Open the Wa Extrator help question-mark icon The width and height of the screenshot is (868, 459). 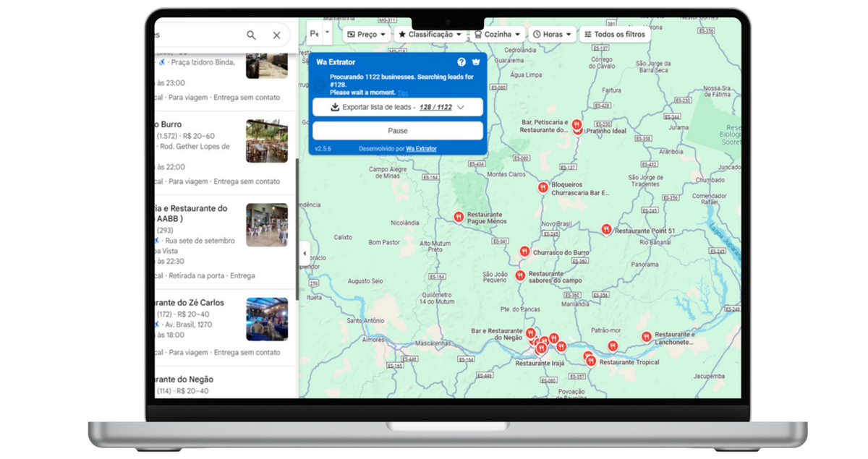[x=461, y=62]
